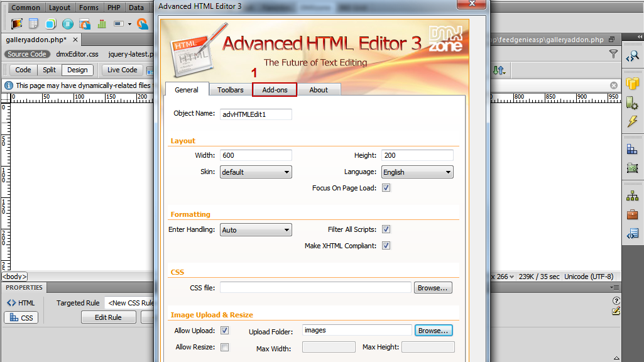Toggle Filter All Scripts checkbox

tap(386, 229)
